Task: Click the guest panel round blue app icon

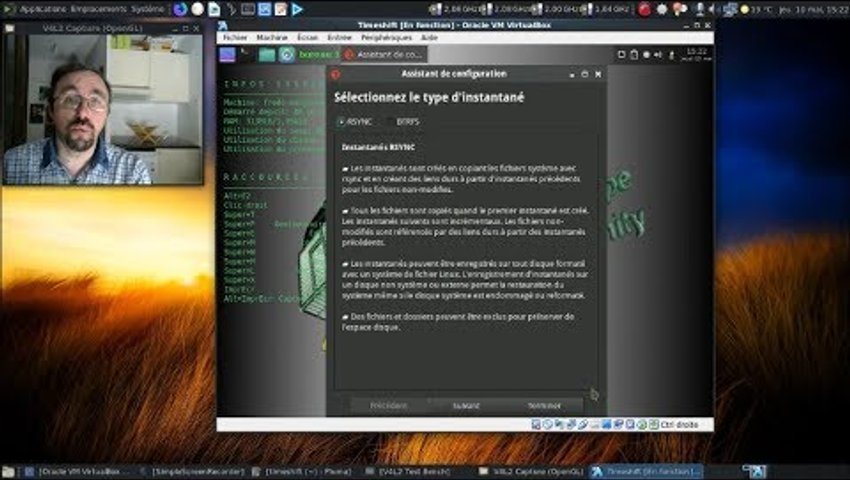Action: tap(286, 54)
